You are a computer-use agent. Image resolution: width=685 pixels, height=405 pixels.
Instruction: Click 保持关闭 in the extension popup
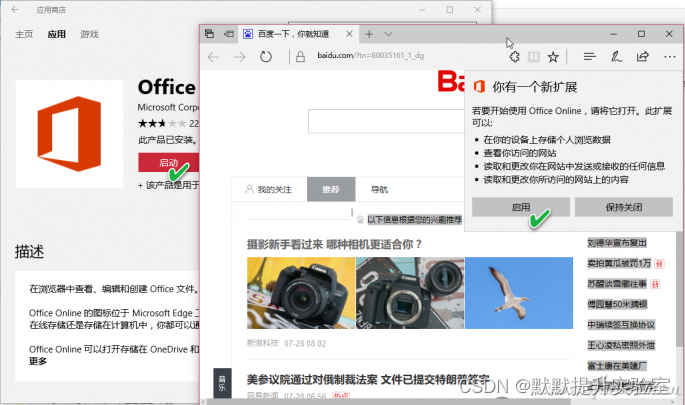pos(624,207)
